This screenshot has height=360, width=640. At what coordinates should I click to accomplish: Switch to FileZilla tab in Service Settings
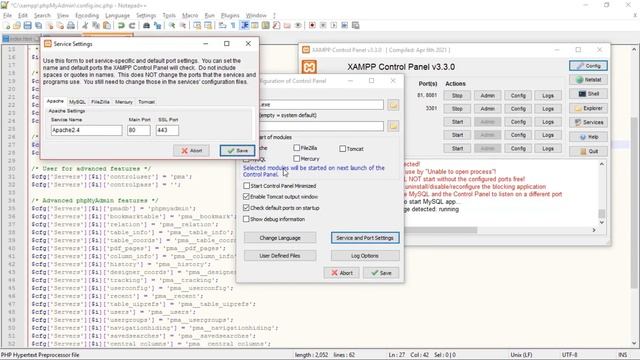pos(100,102)
